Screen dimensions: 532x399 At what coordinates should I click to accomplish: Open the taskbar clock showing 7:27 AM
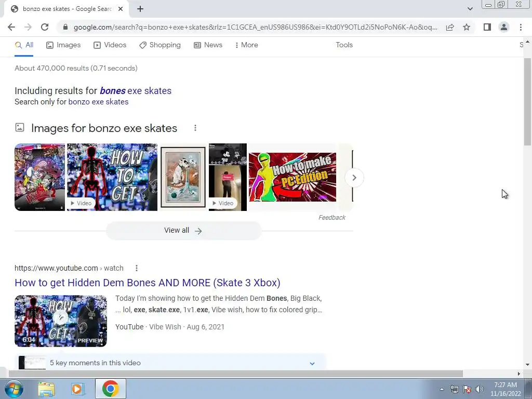tap(506, 389)
